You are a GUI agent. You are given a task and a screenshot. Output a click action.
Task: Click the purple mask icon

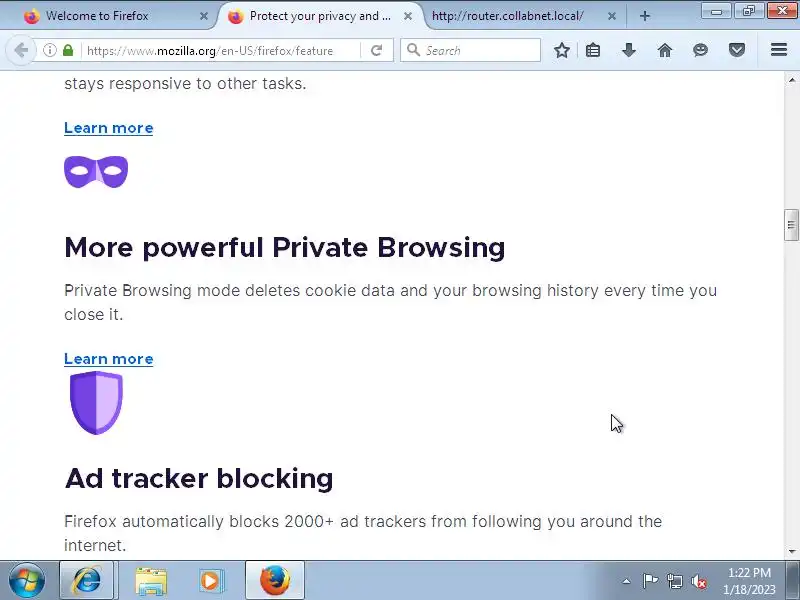[x=96, y=171]
